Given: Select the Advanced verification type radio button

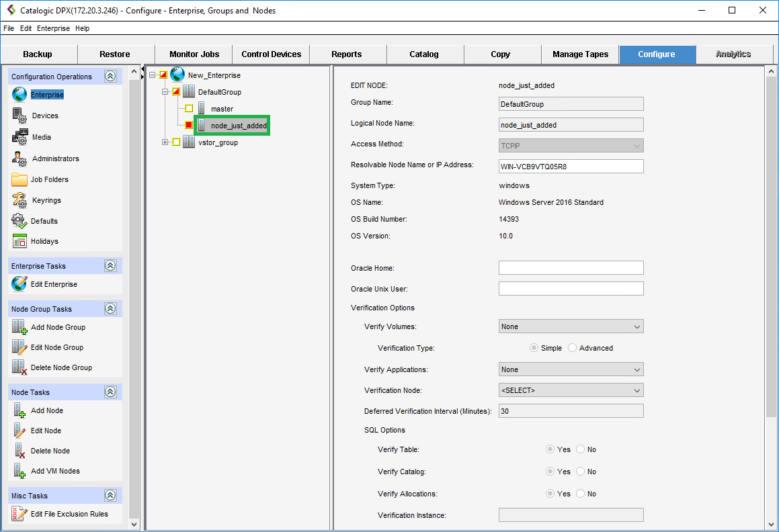Looking at the screenshot, I should click(573, 348).
